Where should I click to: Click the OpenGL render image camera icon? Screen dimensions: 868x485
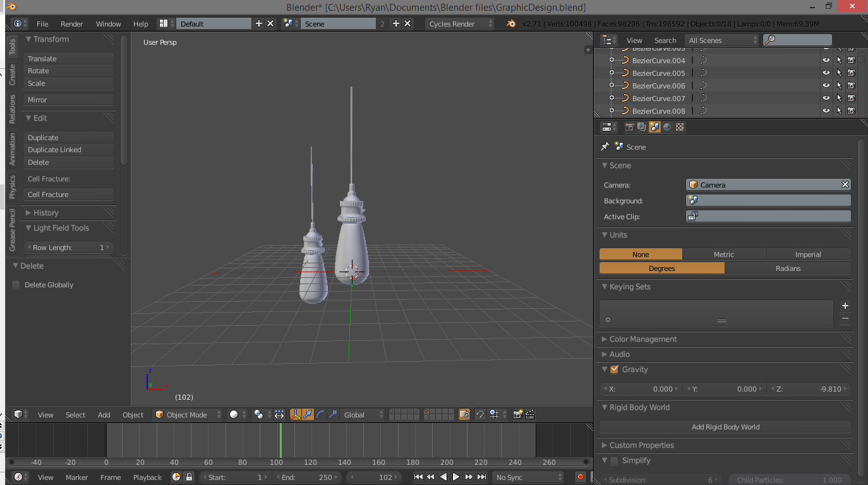(x=517, y=414)
